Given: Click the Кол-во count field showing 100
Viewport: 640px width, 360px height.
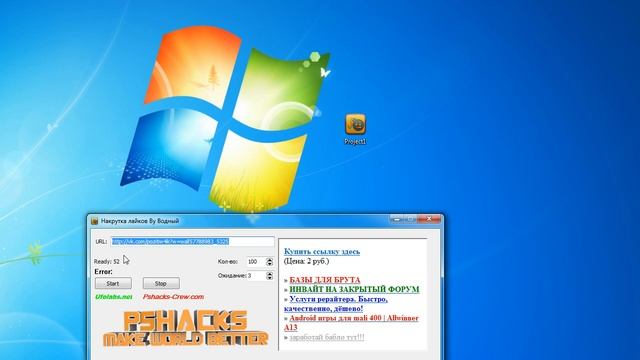Looking at the screenshot, I should (x=256, y=262).
